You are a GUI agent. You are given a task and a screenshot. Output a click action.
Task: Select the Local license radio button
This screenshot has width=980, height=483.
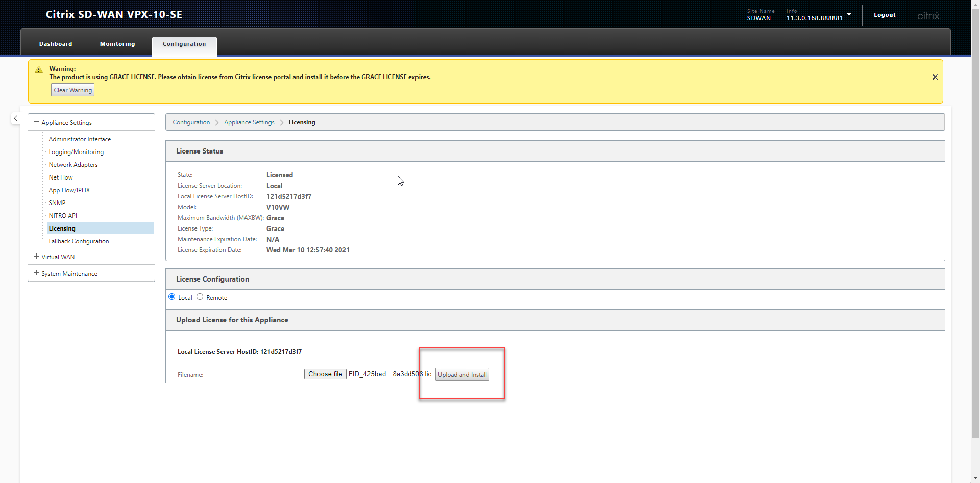pos(172,297)
